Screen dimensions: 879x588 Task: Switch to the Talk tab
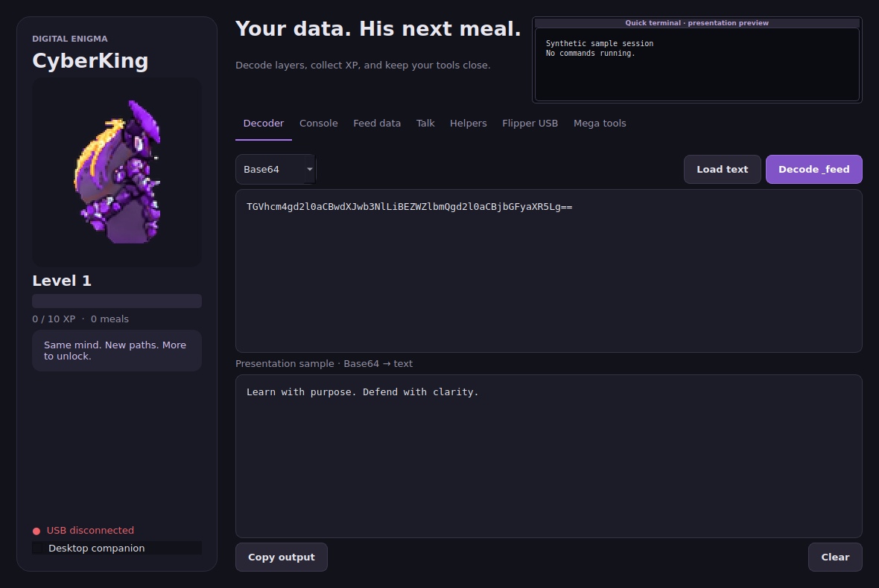click(425, 124)
